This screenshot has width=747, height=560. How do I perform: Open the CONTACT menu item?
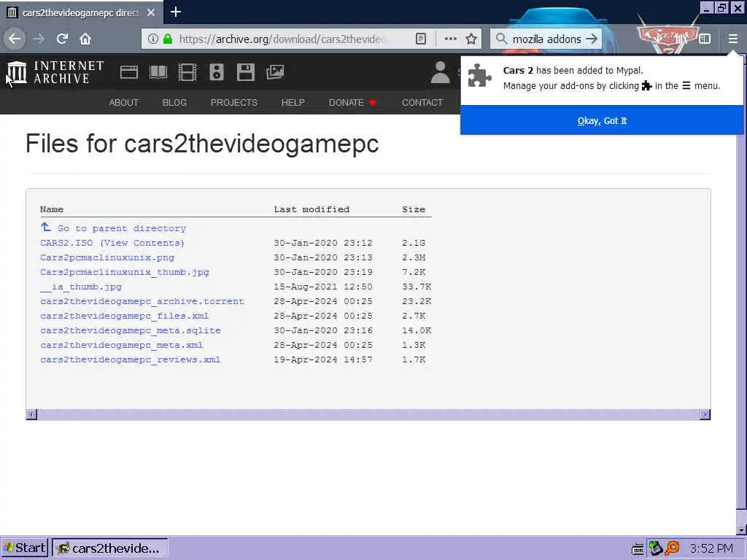click(422, 102)
